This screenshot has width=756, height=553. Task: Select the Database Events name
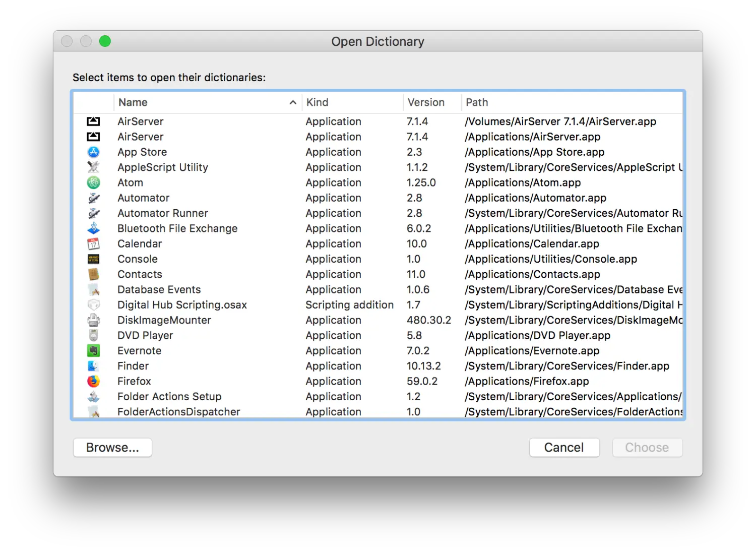pyautogui.click(x=159, y=289)
